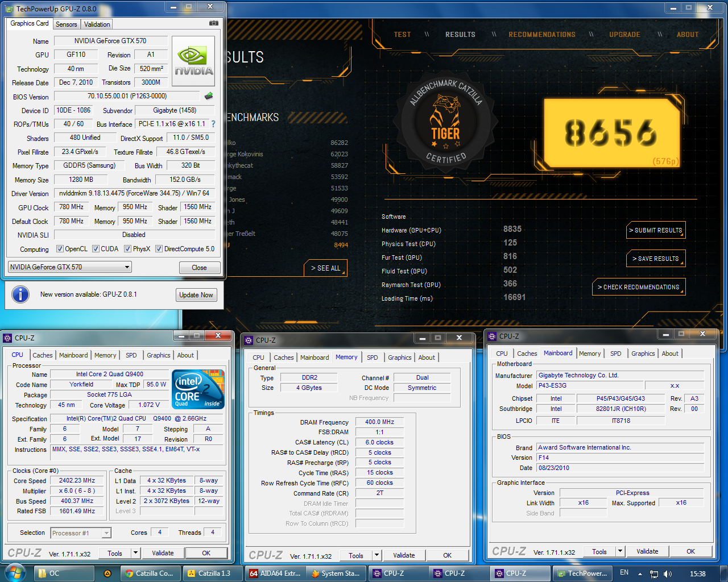Click the volume speaker tray icon

tap(667, 574)
